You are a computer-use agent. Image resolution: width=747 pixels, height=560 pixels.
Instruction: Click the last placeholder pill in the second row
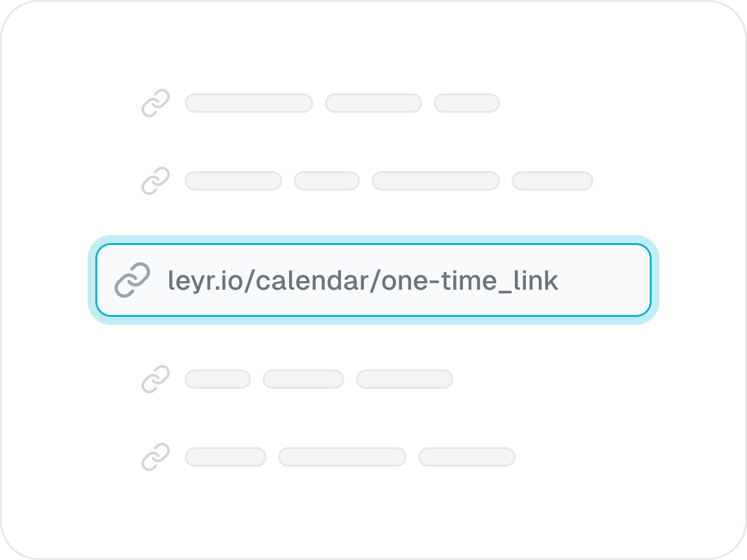[x=552, y=181]
